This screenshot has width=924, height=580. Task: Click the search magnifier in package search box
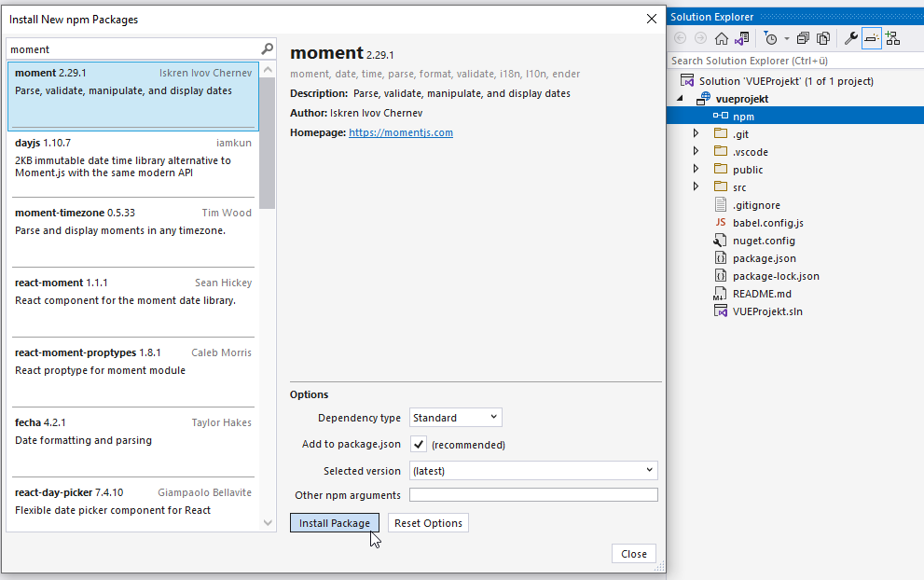point(268,49)
